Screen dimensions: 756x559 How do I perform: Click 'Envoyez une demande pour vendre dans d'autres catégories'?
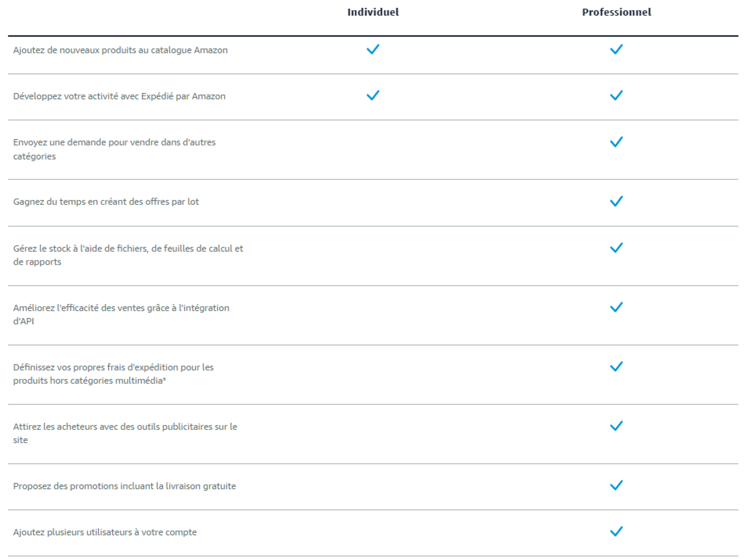tap(114, 149)
